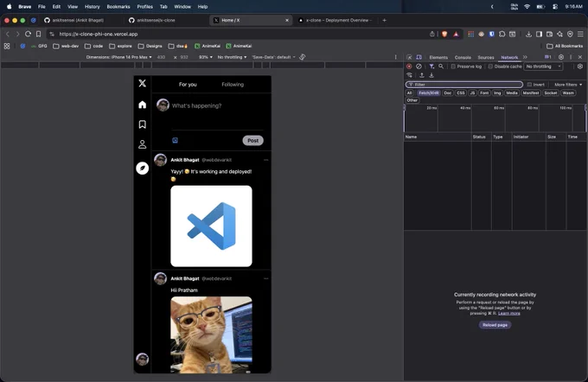Click the Post button

pyautogui.click(x=252, y=141)
